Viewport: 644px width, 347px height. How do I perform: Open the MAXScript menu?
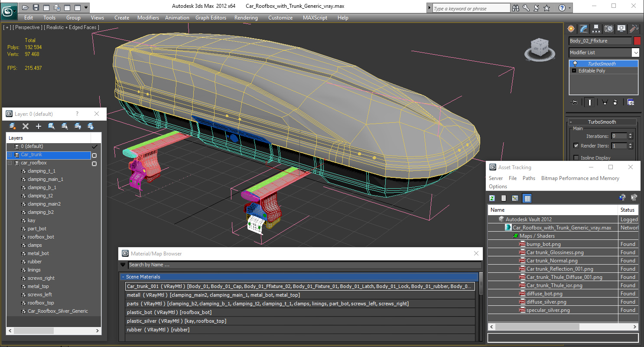coord(315,18)
